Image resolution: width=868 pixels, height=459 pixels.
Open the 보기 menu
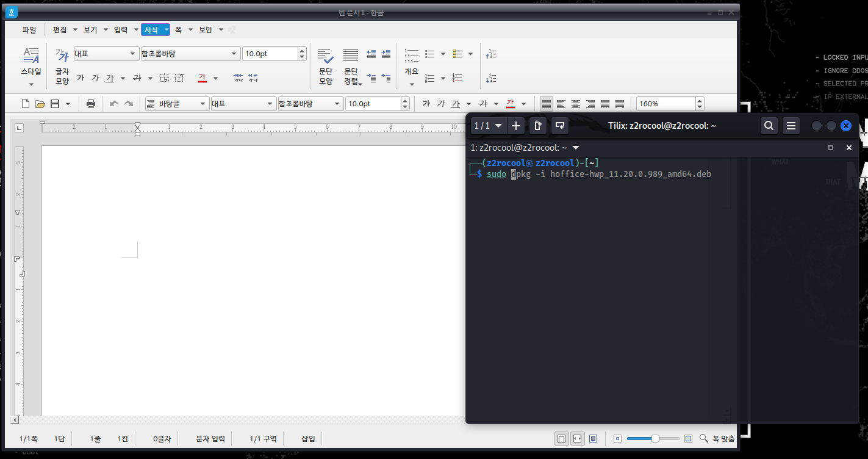[90, 29]
